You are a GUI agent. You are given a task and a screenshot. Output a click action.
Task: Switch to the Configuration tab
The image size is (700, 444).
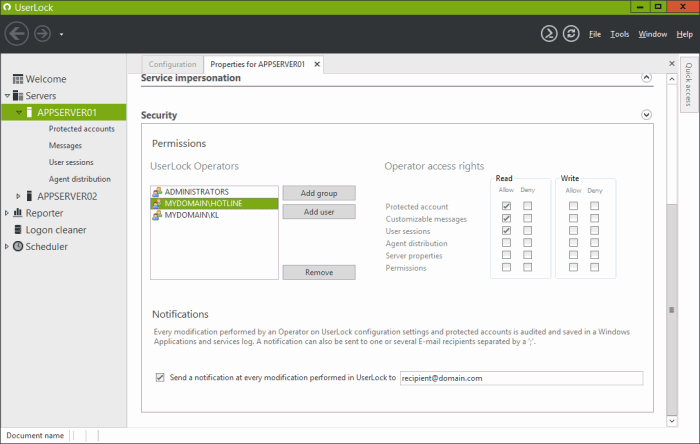tap(172, 64)
